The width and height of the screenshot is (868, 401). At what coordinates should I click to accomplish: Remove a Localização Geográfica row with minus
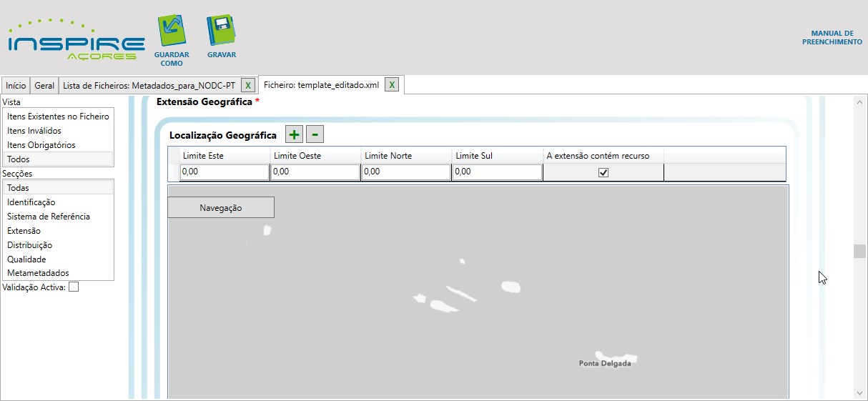point(315,134)
